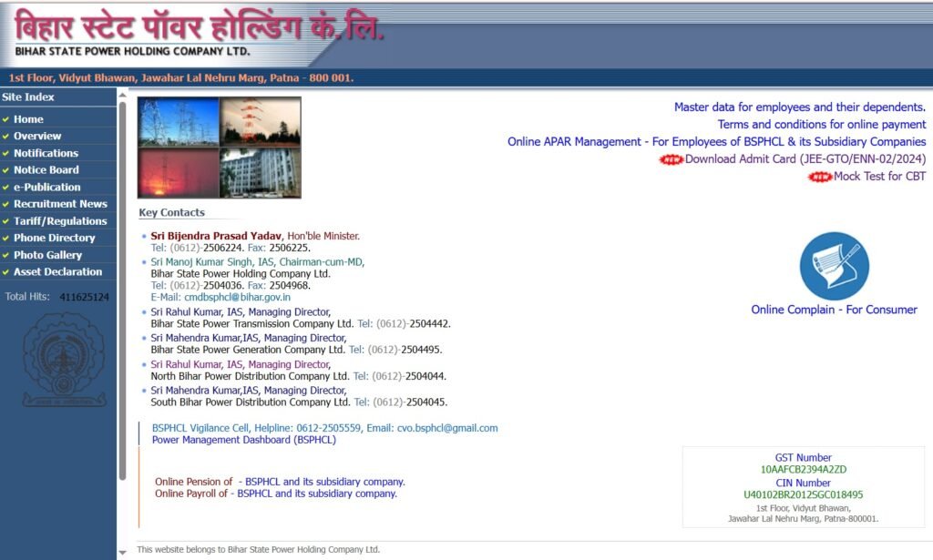Click the cmdbsphcl@bihar.gov.in email link
This screenshot has width=933, height=560.
[x=238, y=297]
